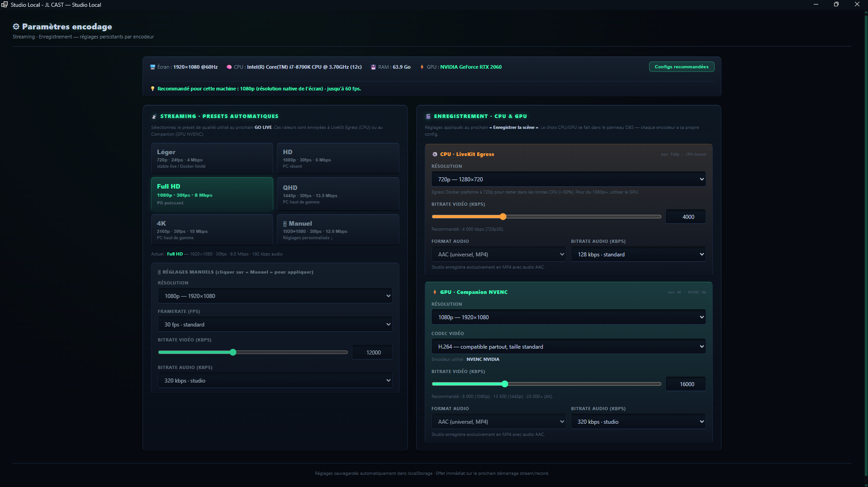This screenshot has height=487, width=868.
Task: Click the lightbulb recommendation icon
Action: tap(152, 89)
